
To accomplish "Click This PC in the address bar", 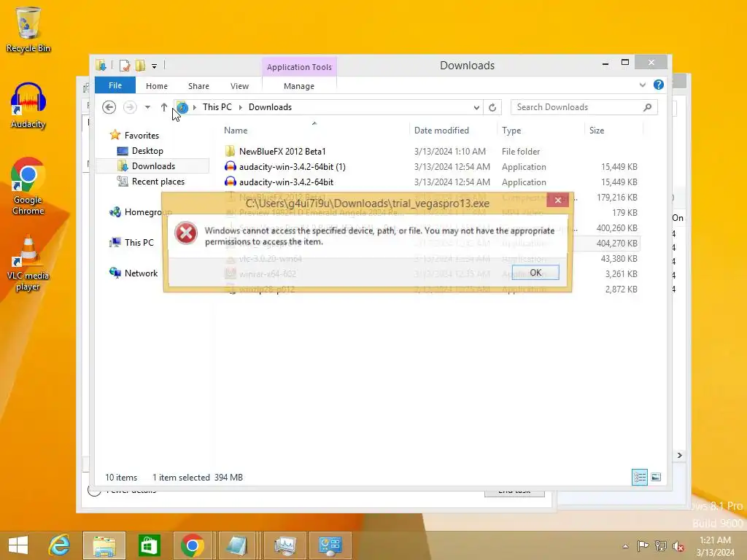I will [x=217, y=107].
